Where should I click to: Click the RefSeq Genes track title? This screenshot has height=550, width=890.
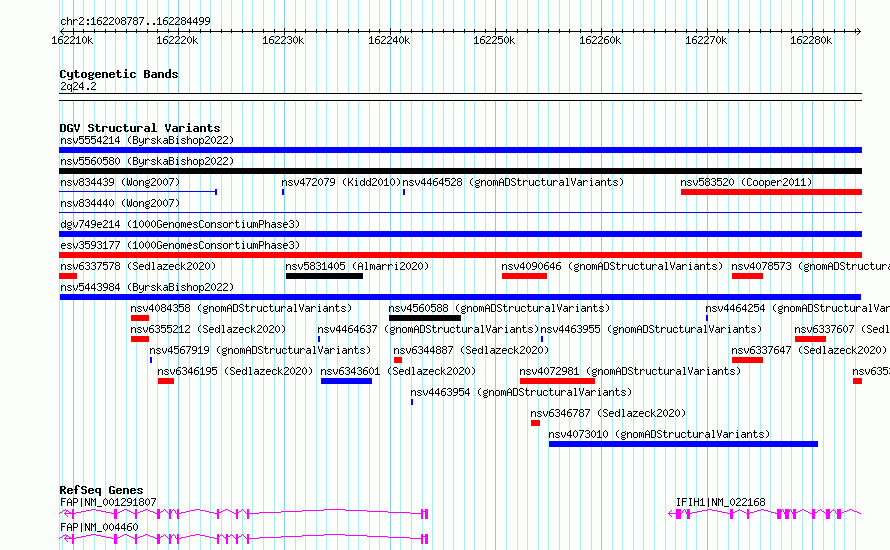click(x=101, y=490)
